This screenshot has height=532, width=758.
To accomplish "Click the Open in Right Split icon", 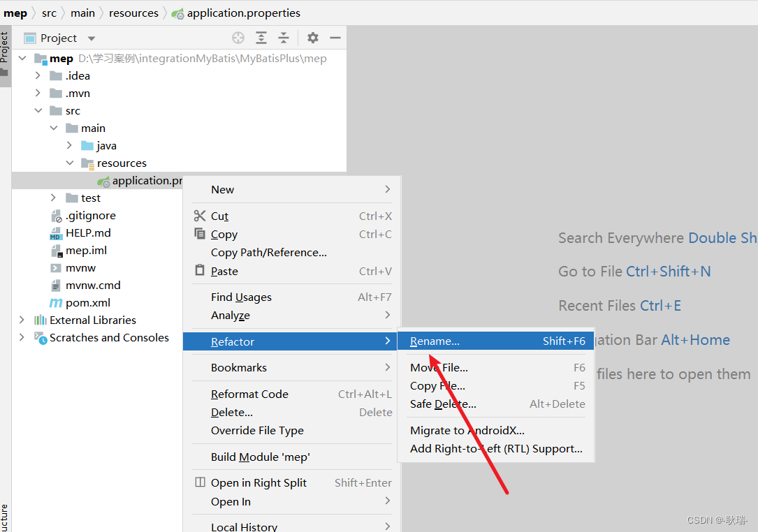I will [200, 482].
